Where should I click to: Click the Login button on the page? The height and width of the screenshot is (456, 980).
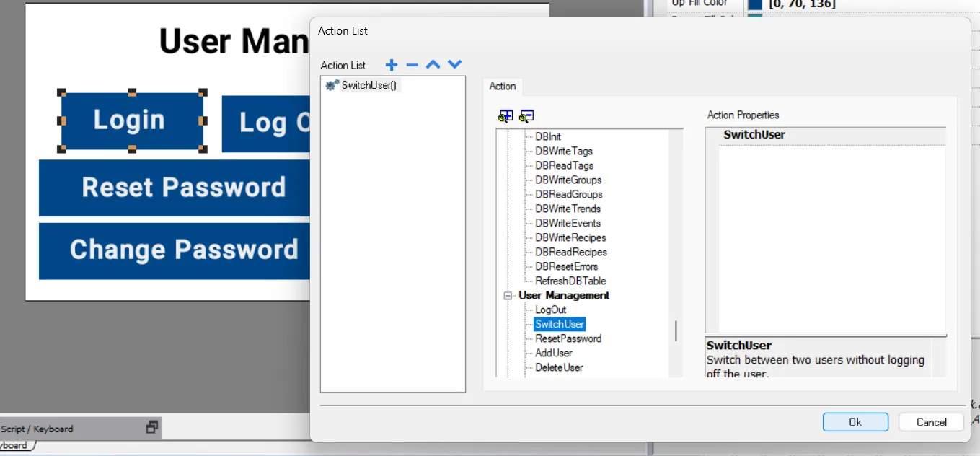tap(131, 120)
